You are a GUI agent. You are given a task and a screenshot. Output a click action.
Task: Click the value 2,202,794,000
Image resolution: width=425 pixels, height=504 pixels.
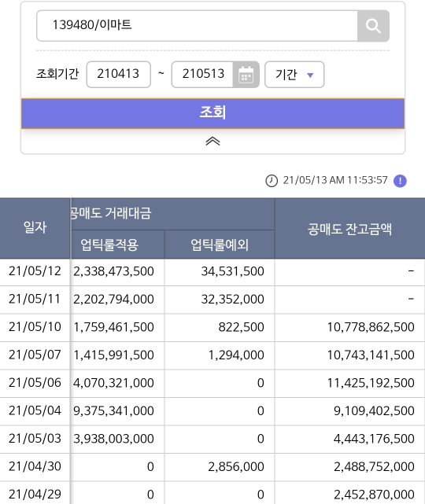click(113, 300)
